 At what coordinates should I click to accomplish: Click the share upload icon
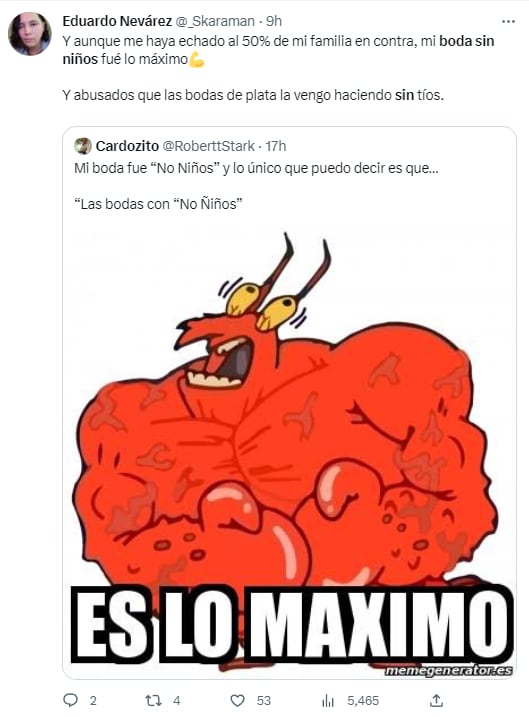pyautogui.click(x=437, y=700)
